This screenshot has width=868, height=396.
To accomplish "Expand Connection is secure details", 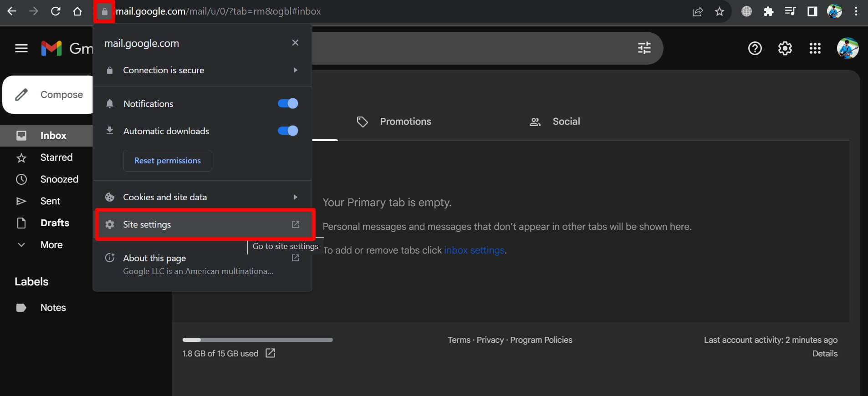I will (202, 70).
